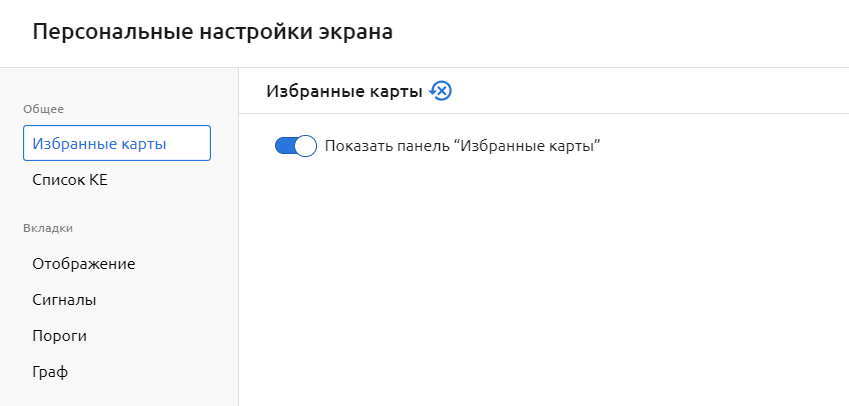This screenshot has width=849, height=406.
Task: Toggle the Показать панель Избранные карты switch
Action: tap(295, 146)
